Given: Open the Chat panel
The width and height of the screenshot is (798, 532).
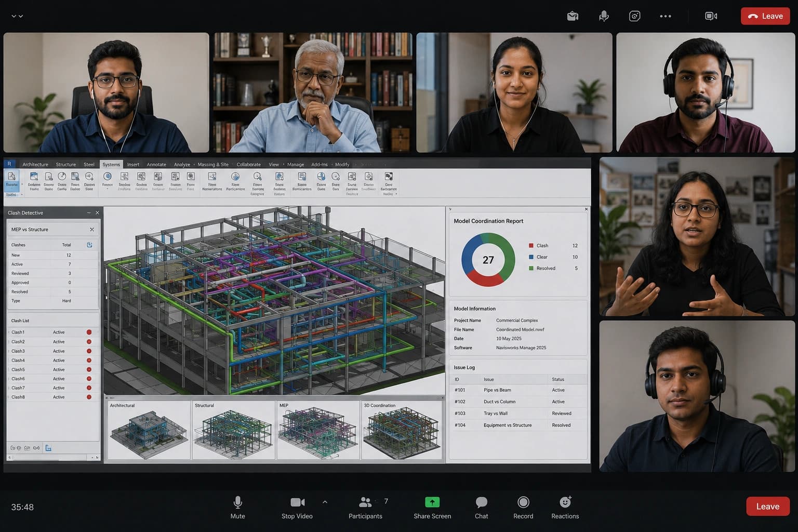Looking at the screenshot, I should (482, 508).
